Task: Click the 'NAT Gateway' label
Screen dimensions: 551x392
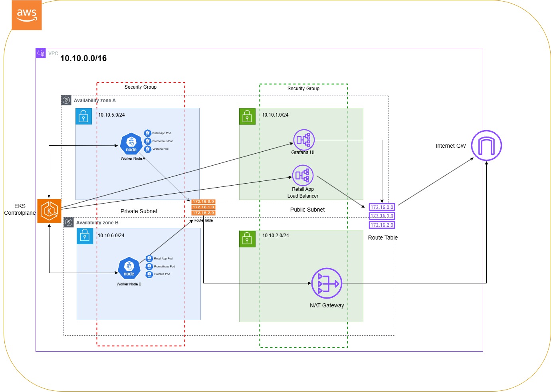Action: 327,305
